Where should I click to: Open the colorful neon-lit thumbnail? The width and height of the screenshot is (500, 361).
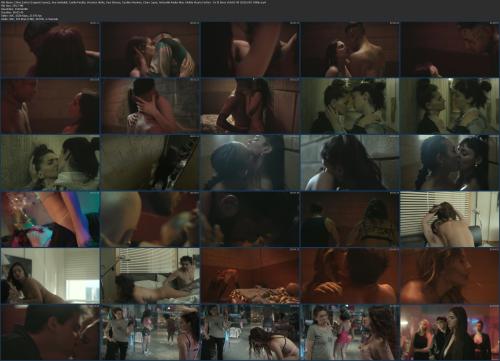tap(50, 219)
